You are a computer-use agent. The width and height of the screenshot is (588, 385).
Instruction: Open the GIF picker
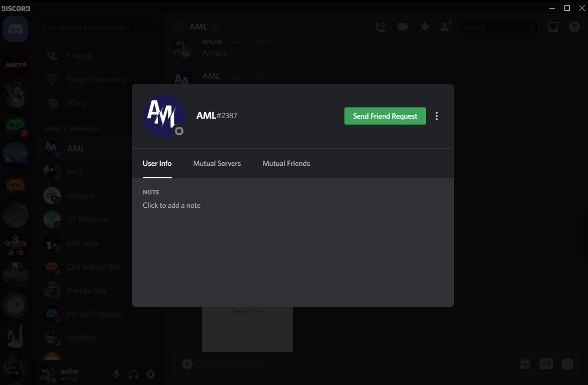546,364
